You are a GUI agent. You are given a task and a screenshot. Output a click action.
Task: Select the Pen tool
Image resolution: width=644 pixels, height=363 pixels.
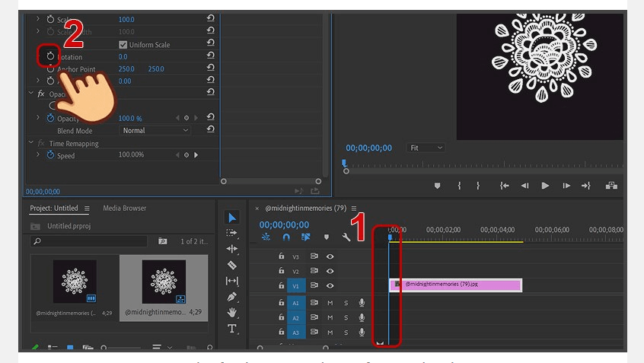[x=231, y=297]
